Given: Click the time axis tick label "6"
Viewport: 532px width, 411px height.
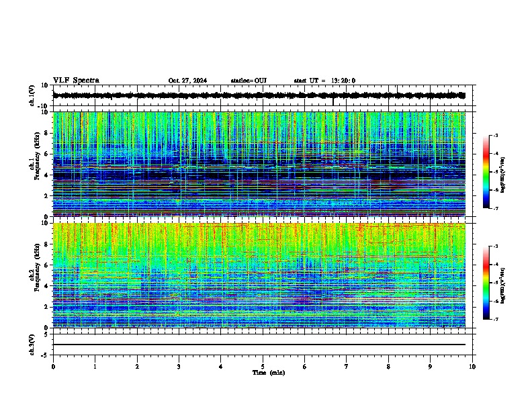Looking at the screenshot, I should 305,367.
